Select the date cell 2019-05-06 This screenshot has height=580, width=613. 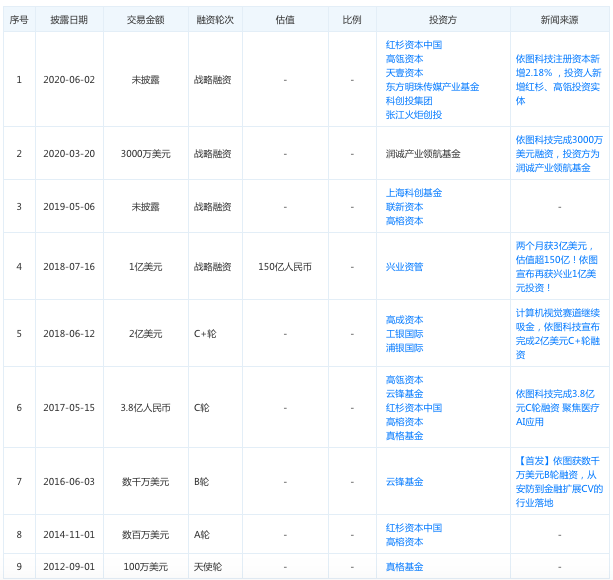pos(69,207)
